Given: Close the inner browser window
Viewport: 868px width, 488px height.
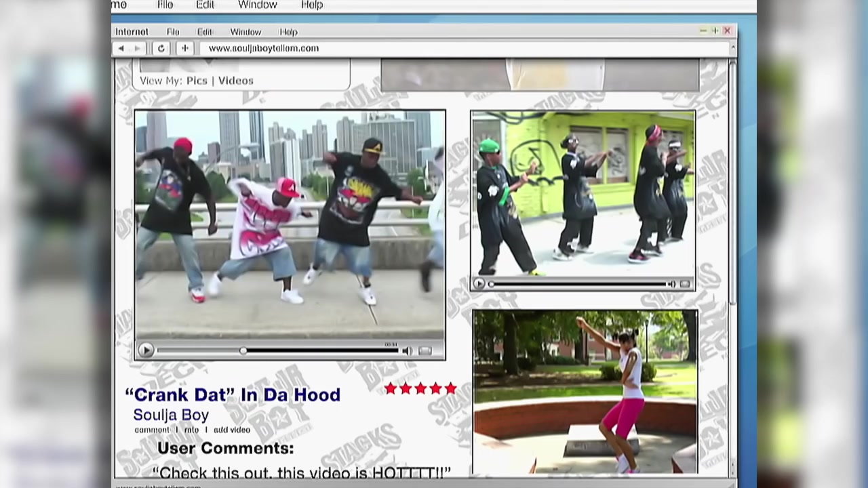Looking at the screenshot, I should 727,31.
